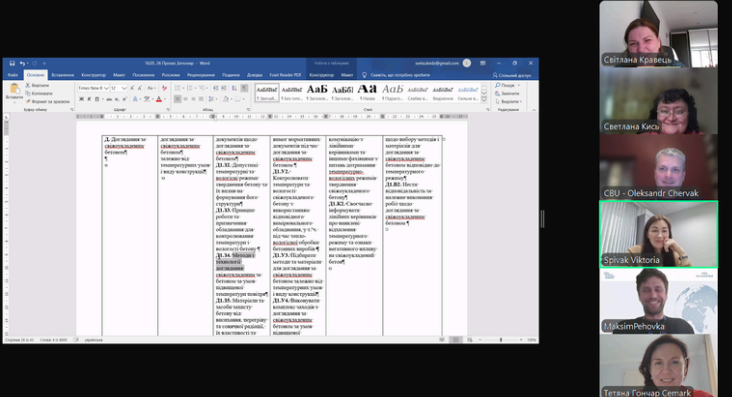Save the document with the floppy disk icon
The width and height of the screenshot is (732, 397).
(12, 63)
